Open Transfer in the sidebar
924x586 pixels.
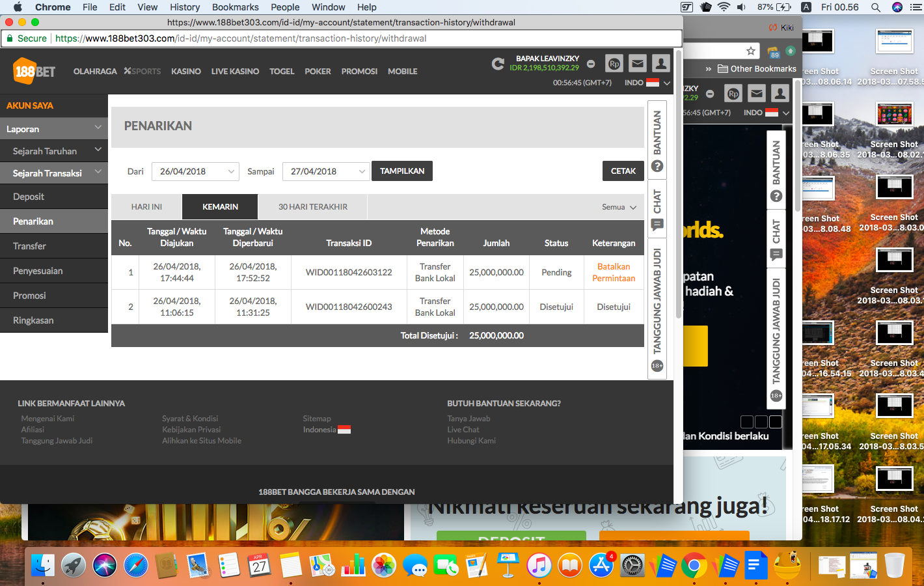pyautogui.click(x=54, y=246)
